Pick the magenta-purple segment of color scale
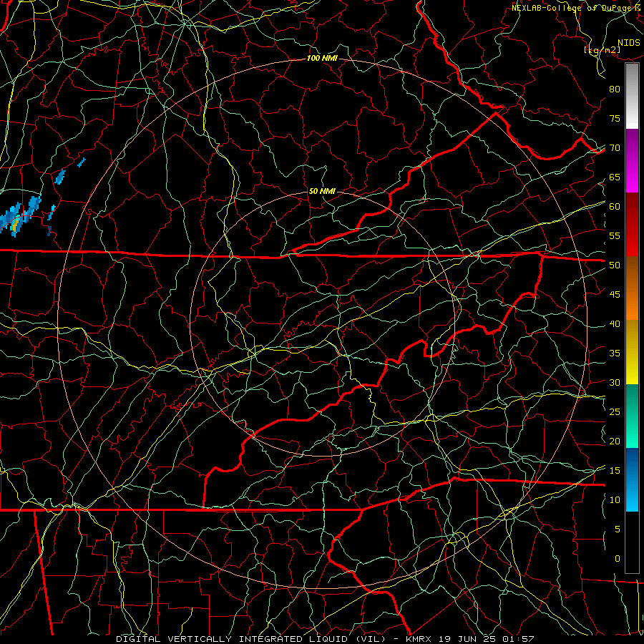The width and height of the screenshot is (644, 644). (x=632, y=161)
